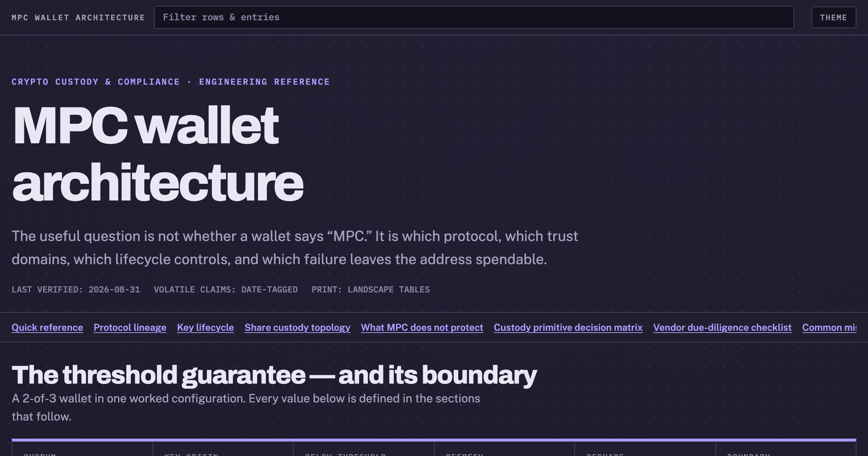Click the Boundary cell in the summary table
This screenshot has width=868, height=456.
(x=786, y=449)
